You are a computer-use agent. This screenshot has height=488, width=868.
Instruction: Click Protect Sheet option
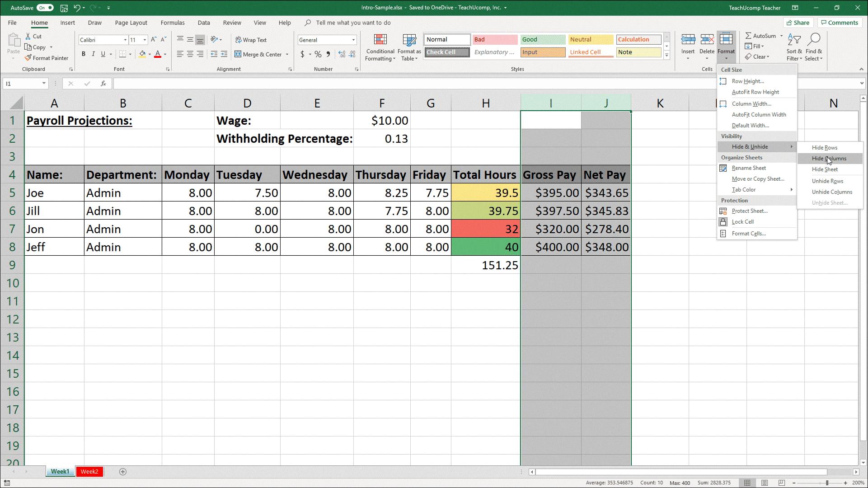pos(749,211)
